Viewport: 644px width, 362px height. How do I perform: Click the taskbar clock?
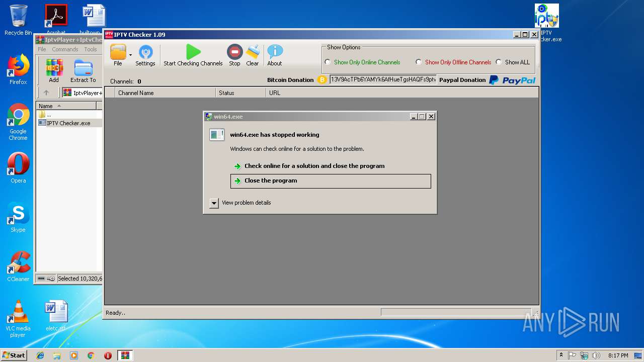[618, 355]
